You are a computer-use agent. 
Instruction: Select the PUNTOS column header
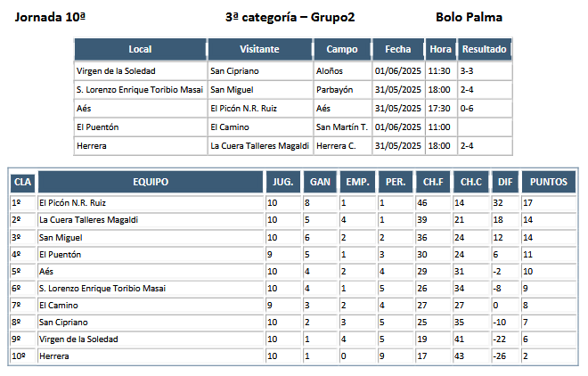549,182
